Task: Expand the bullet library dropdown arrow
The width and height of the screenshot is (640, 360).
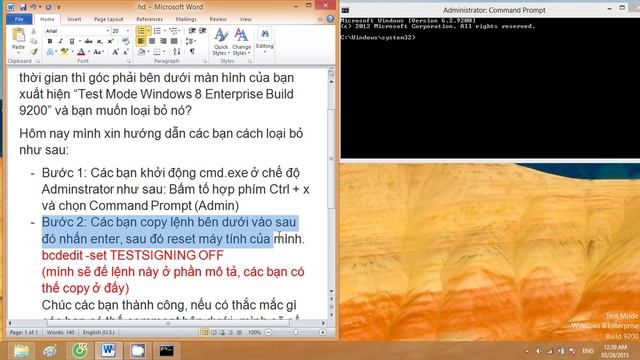Action: coord(148,31)
